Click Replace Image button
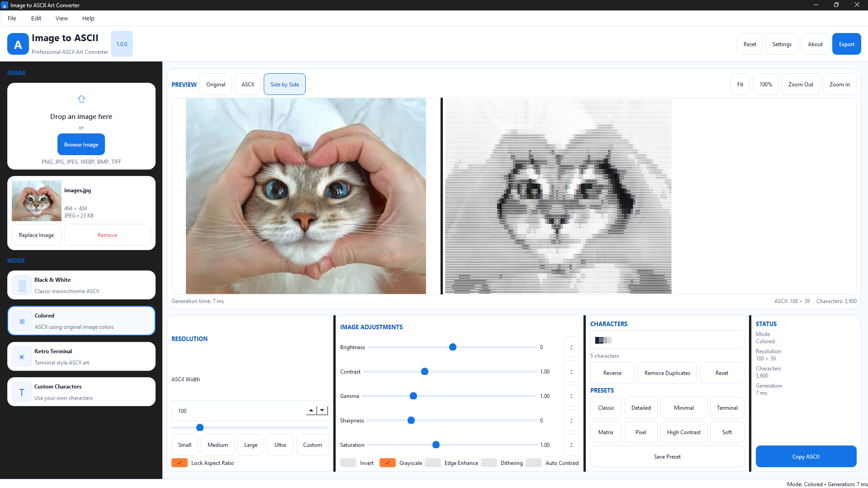Screen dimensions: 868x488 [37, 235]
